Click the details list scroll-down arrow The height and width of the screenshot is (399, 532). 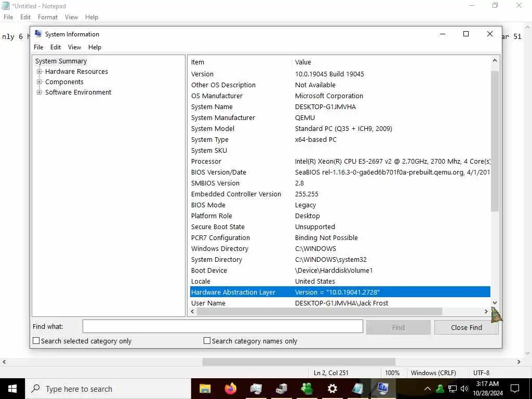(495, 303)
